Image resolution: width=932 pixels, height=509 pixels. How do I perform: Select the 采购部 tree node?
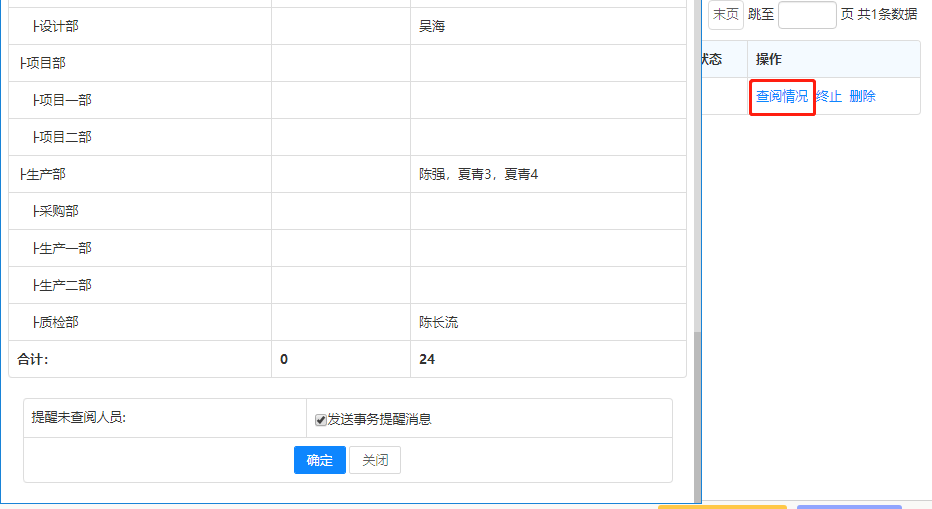(59, 211)
